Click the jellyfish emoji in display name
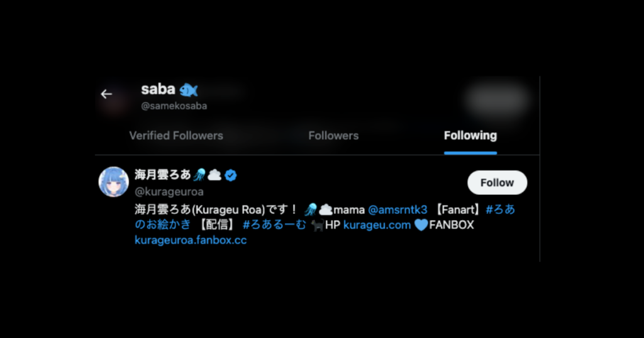Viewport: 644px width, 338px height. click(x=199, y=175)
